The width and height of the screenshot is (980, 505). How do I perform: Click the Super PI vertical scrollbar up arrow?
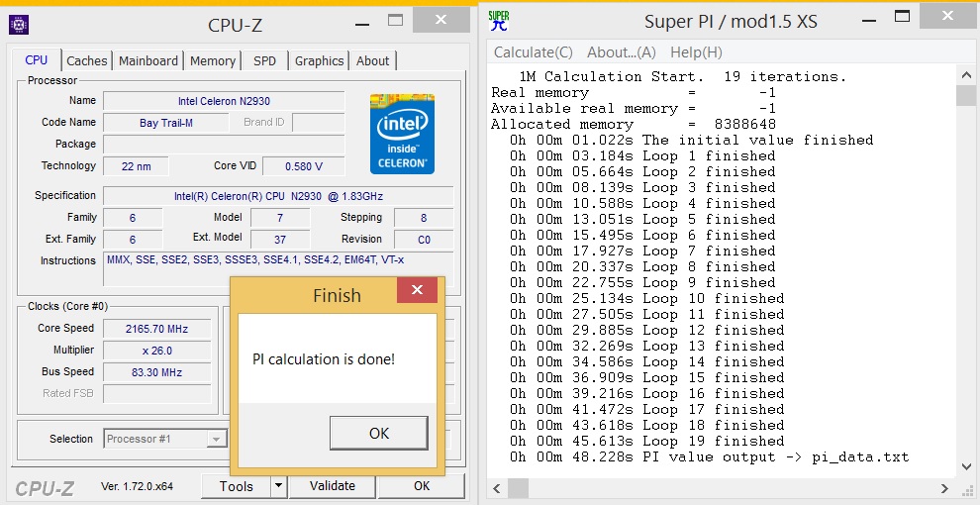tap(966, 75)
